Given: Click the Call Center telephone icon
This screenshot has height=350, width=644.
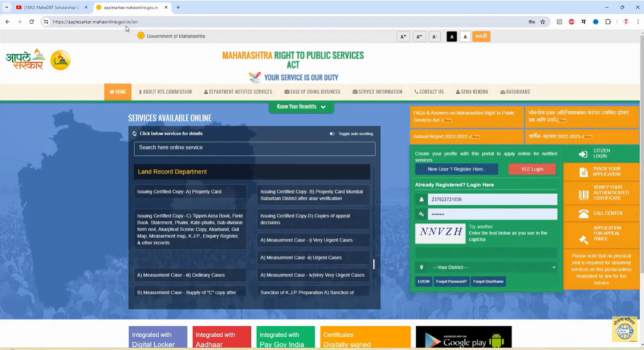Looking at the screenshot, I should point(584,214).
